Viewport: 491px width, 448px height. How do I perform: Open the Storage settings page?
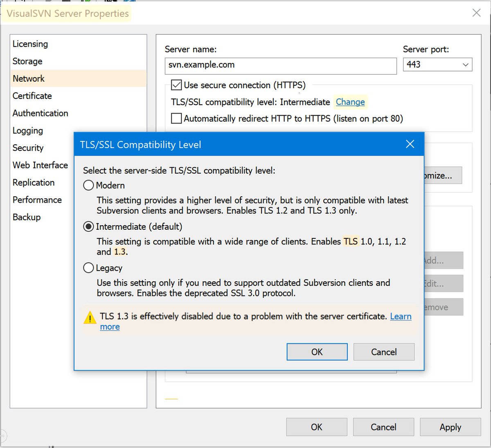78,61
